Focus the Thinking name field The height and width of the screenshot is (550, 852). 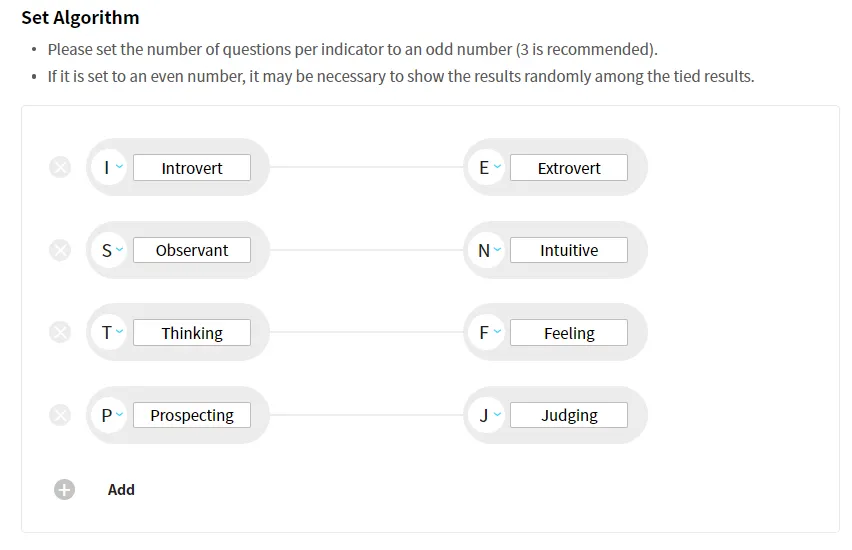[192, 333]
